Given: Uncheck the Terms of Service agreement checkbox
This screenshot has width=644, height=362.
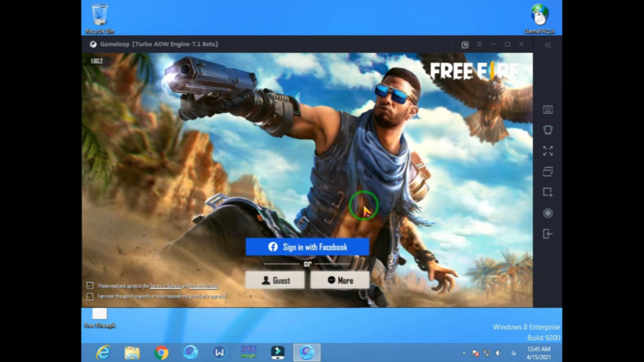Looking at the screenshot, I should tap(89, 285).
